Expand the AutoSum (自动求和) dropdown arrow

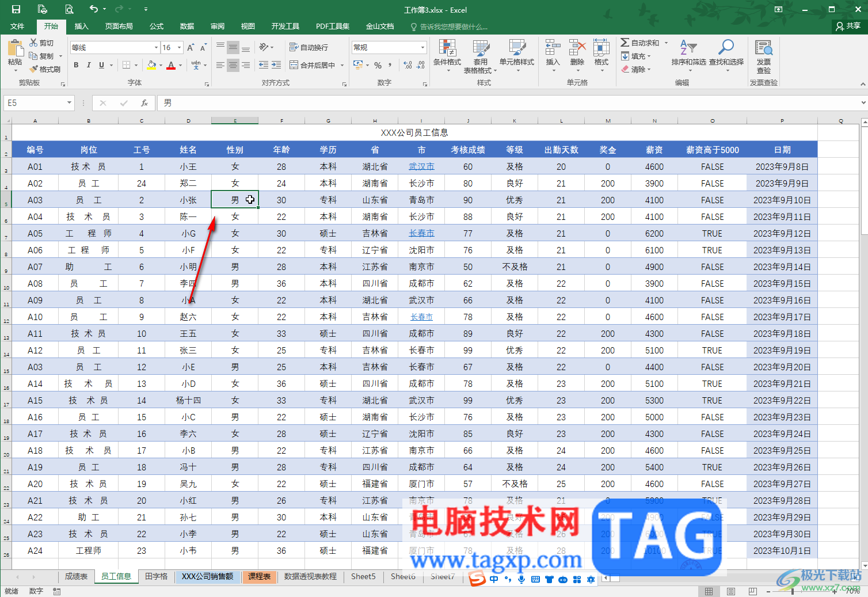tap(667, 43)
